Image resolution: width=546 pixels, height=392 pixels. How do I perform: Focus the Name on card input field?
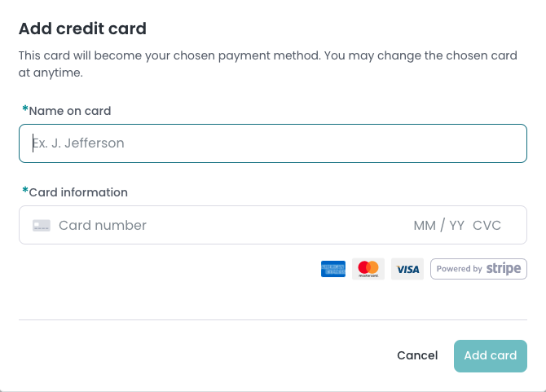(273, 143)
